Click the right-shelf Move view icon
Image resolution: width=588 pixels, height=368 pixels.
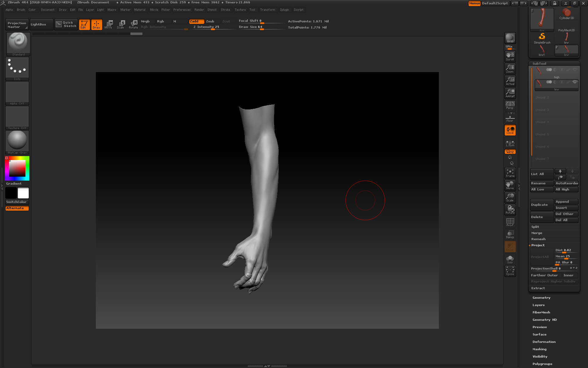[510, 185]
